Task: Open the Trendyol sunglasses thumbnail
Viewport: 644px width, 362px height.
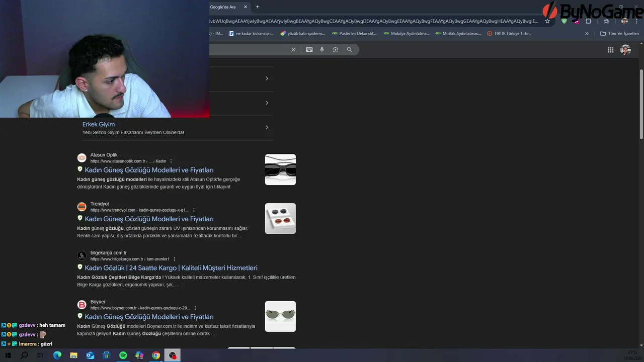Action: pyautogui.click(x=280, y=218)
